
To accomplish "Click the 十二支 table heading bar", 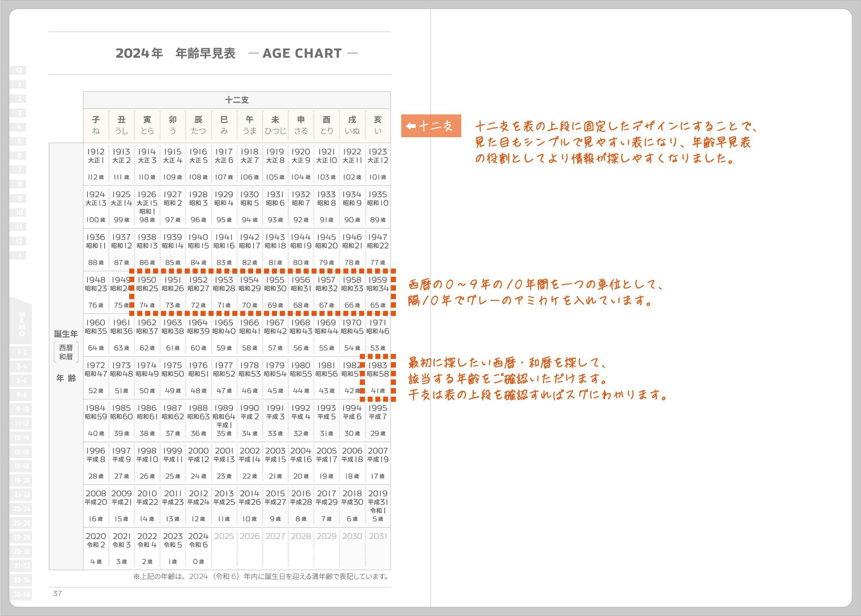I will (x=237, y=100).
